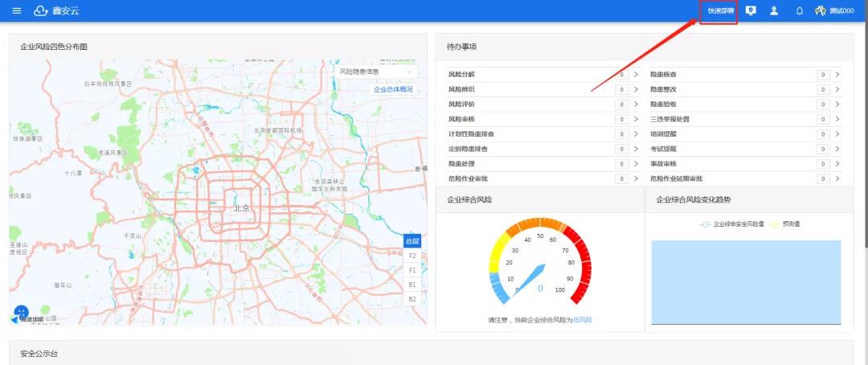This screenshot has width=868, height=365.
Task: Open the monitor help icon in header
Action: click(x=751, y=10)
